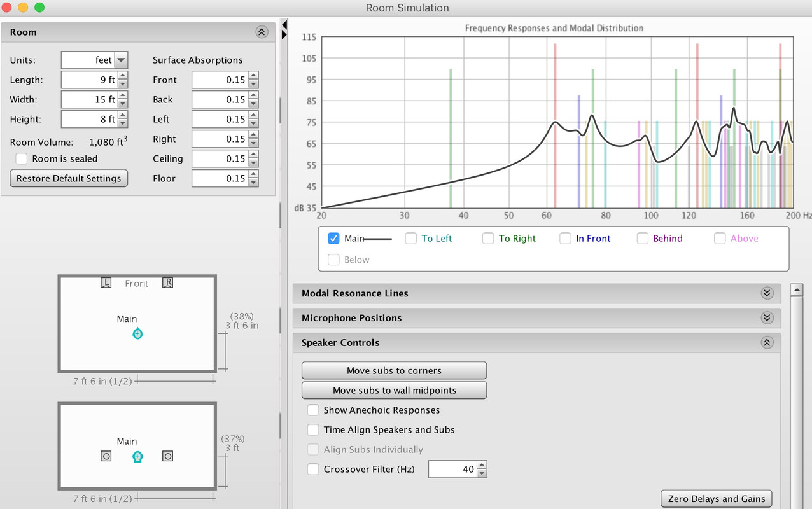Screen dimensions: 812x509
Task: Click the Back absorption field
Action: click(220, 99)
